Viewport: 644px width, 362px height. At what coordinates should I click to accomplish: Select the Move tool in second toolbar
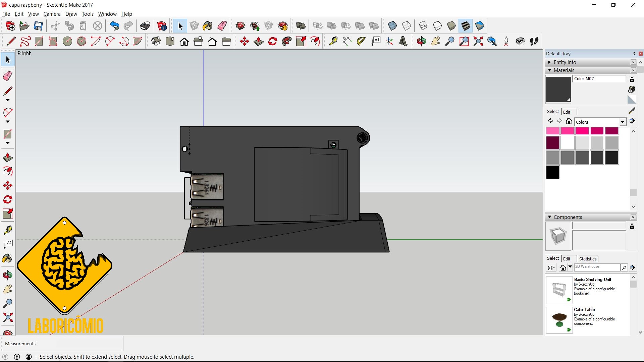244,42
